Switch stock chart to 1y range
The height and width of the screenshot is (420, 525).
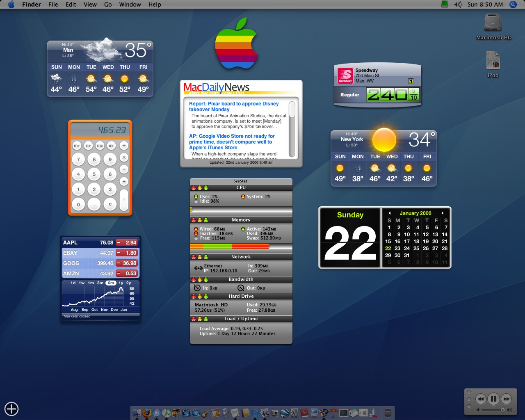pyautogui.click(x=121, y=283)
